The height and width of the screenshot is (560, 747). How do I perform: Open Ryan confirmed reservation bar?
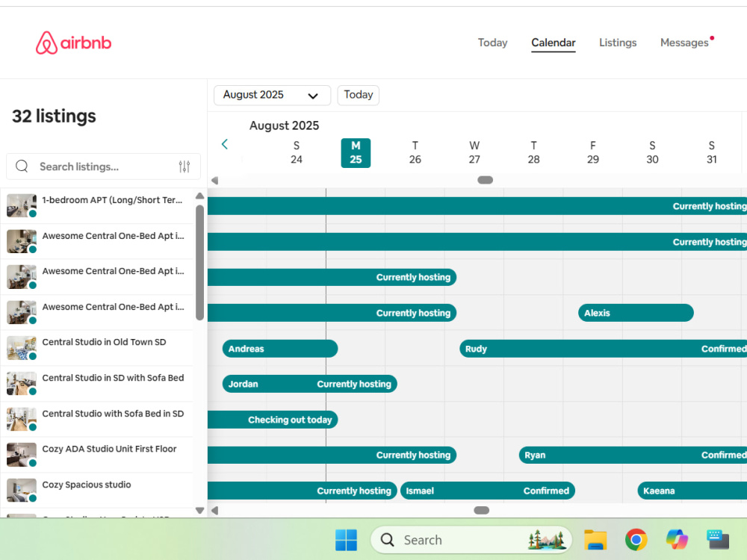click(633, 455)
